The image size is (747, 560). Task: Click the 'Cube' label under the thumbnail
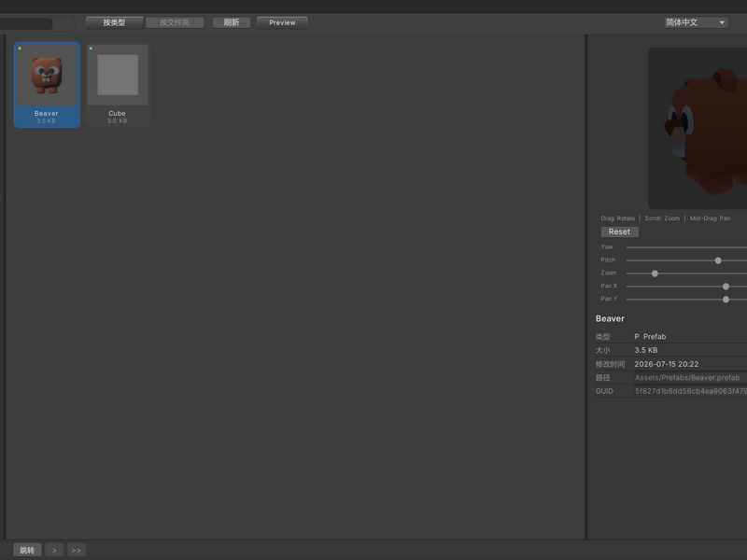(118, 113)
